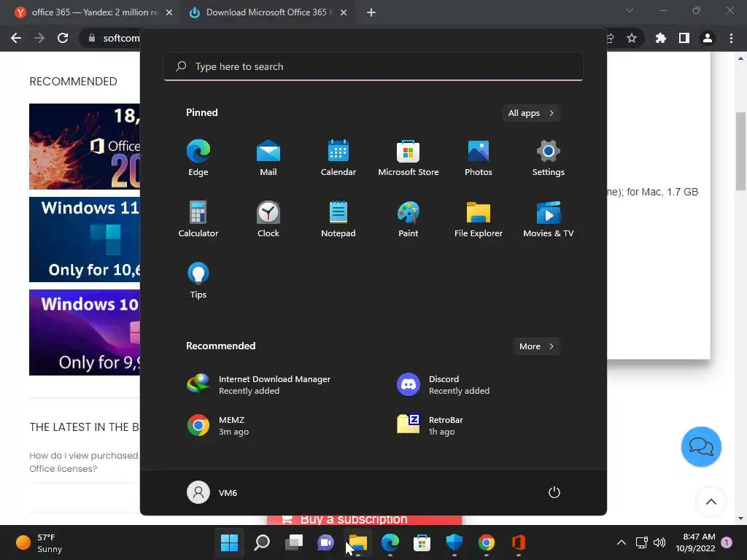Screen dimensions: 747x560
Task: Open How do I view purchased link
Action: [83, 462]
